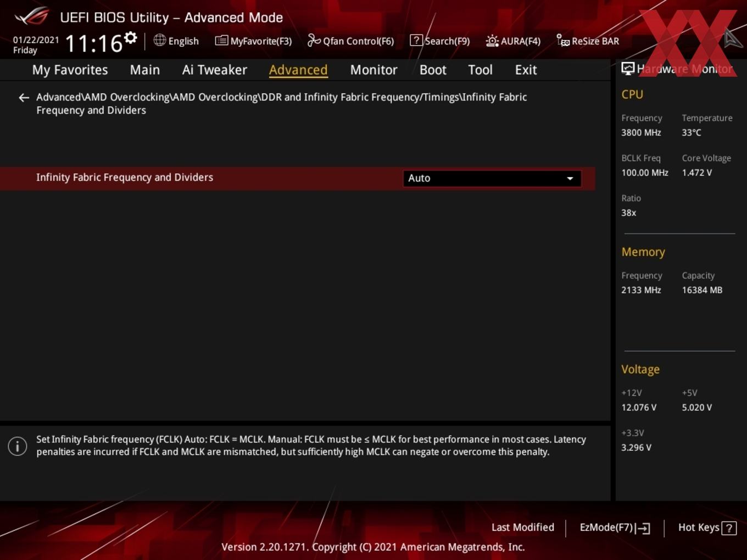The image size is (747, 560).
Task: Click the mouse cursor icon top right
Action: 733,38
